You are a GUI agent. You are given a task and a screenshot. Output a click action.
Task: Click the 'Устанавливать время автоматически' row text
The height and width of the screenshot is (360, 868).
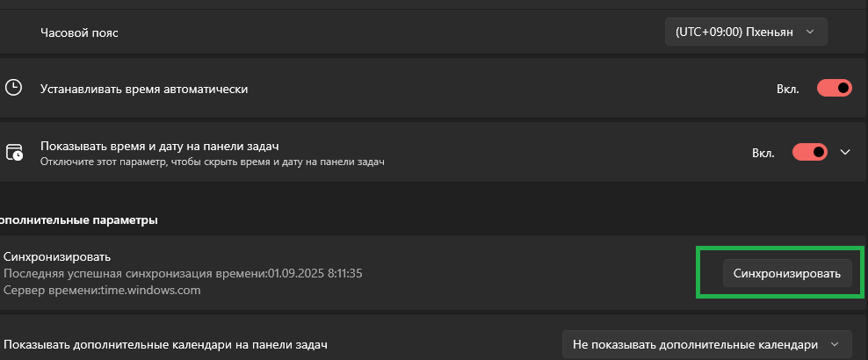[x=144, y=89]
